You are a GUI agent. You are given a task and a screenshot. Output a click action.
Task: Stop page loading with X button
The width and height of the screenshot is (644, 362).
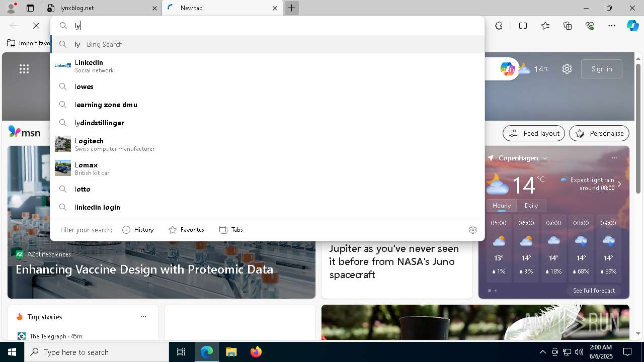click(x=36, y=26)
